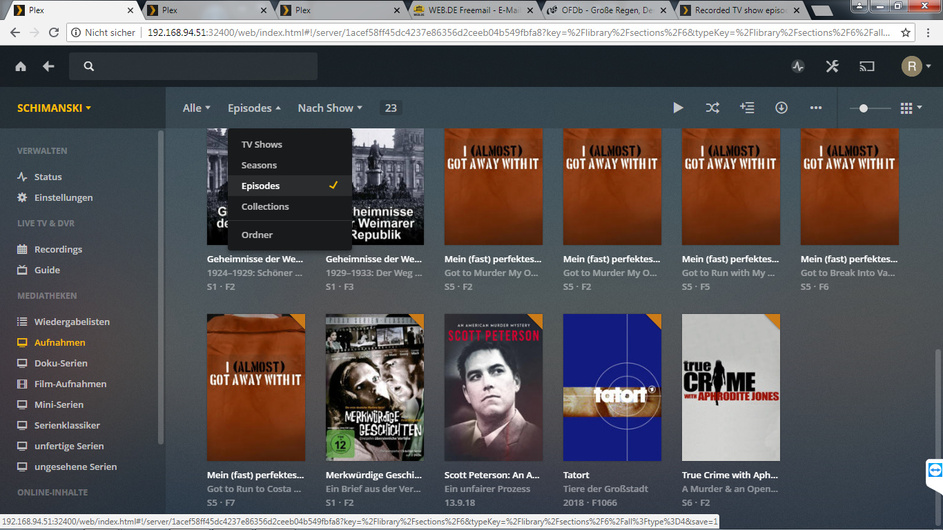This screenshot has height=530, width=943.
Task: Open the Serienklassiker library
Action: [67, 425]
